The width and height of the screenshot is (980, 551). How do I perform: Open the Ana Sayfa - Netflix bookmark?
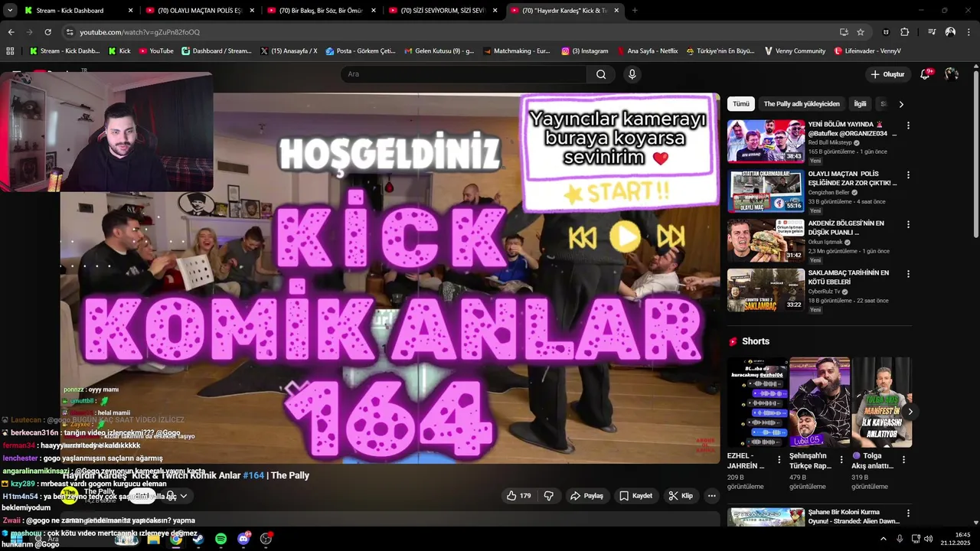click(647, 51)
